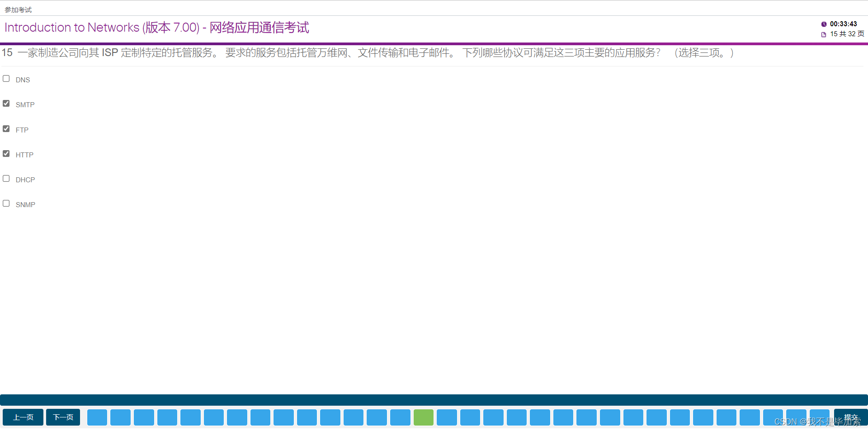The width and height of the screenshot is (868, 431).
Task: Click the page counter 15 共 32 页
Action: pos(847,34)
